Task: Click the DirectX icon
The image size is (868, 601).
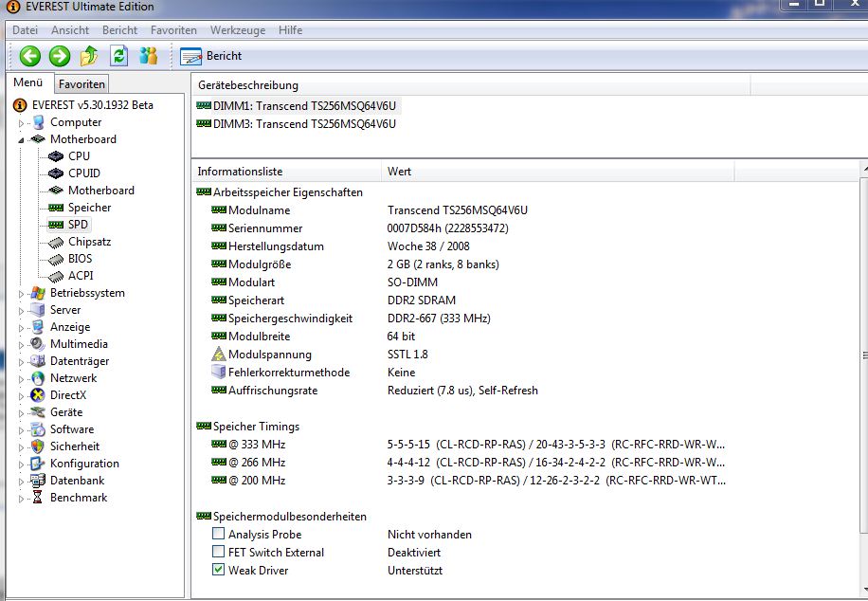Action: (38, 395)
